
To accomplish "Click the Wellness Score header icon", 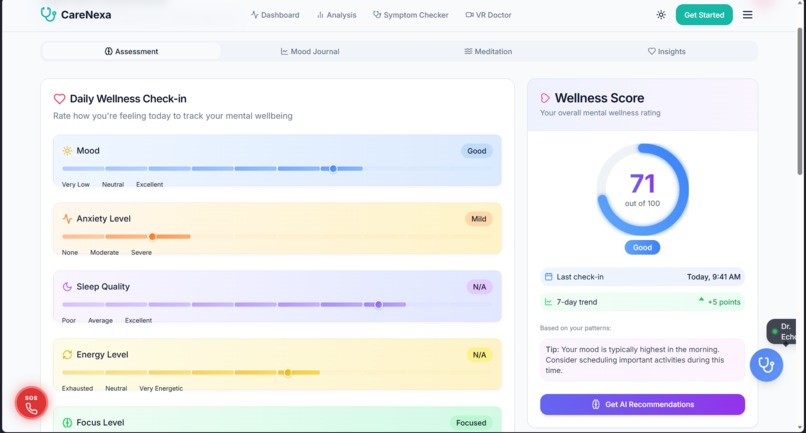I will click(x=545, y=98).
